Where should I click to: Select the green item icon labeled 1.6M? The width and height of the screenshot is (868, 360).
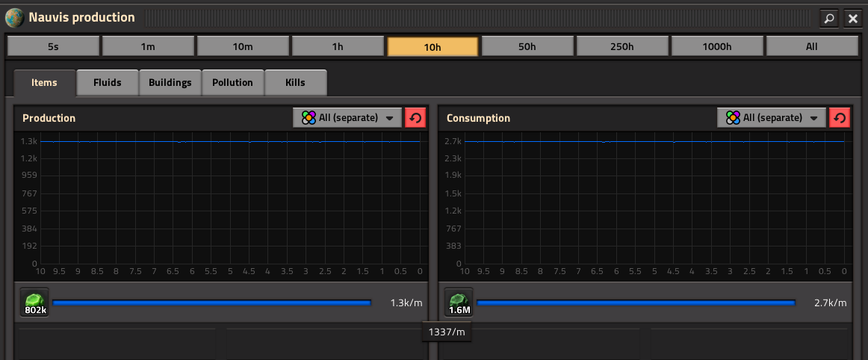point(459,302)
